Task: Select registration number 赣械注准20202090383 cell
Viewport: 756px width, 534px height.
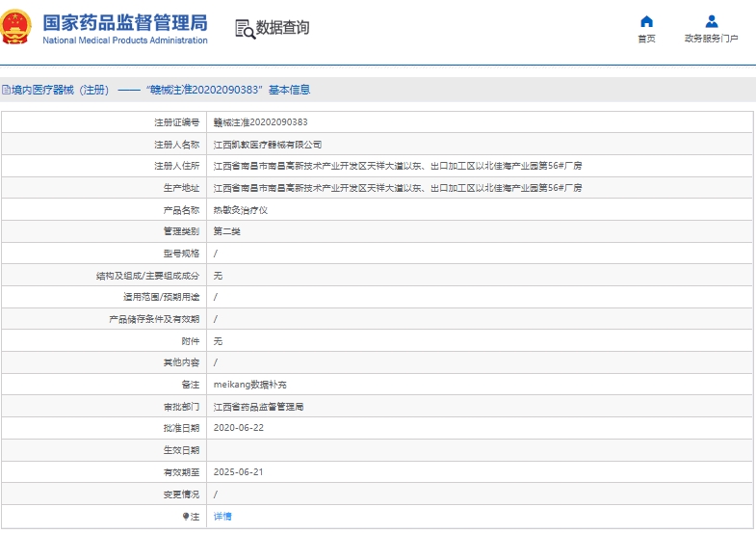Action: point(260,122)
